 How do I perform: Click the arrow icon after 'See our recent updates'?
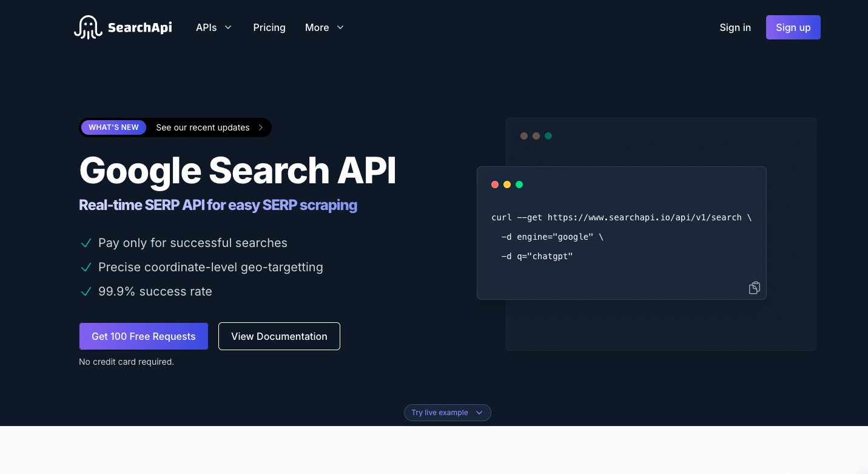tap(260, 127)
